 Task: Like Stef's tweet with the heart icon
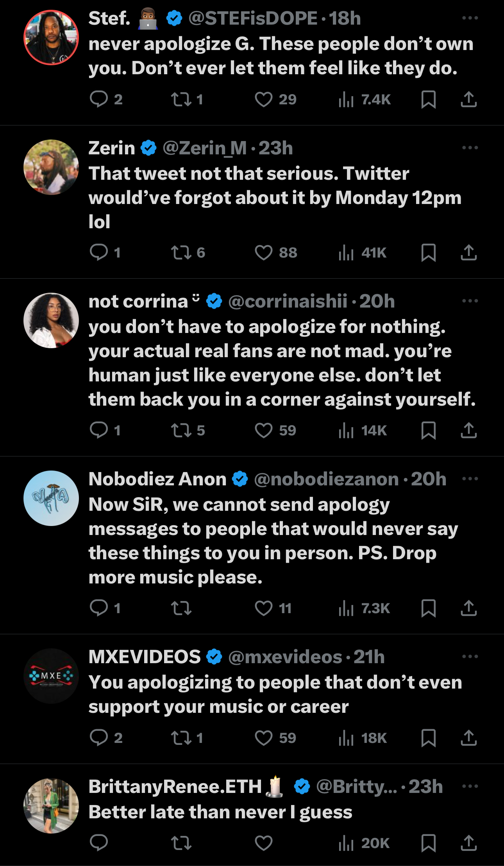[x=264, y=100]
